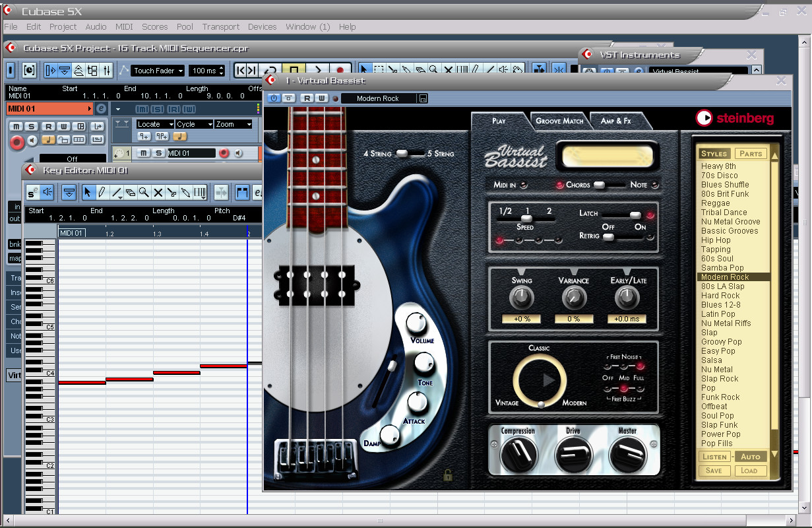The width and height of the screenshot is (812, 528).
Task: Bypass Virtual Bassist with power button
Action: 274,98
